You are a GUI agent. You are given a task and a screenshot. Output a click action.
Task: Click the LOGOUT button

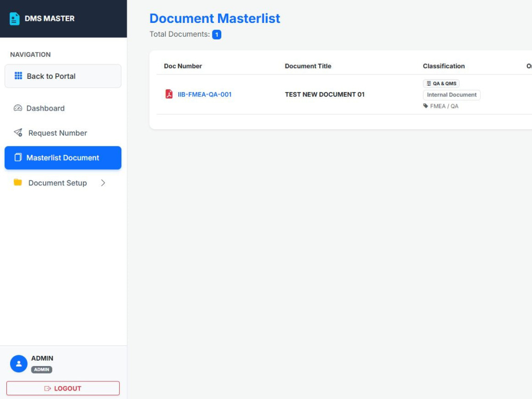(63, 388)
